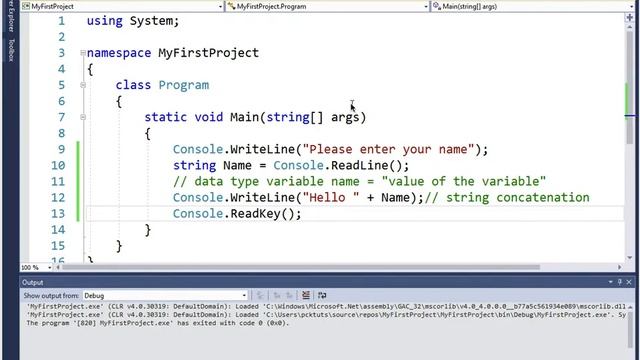Click the 'Name' variable on line 10
Image resolution: width=640 pixels, height=360 pixels.
coord(237,165)
